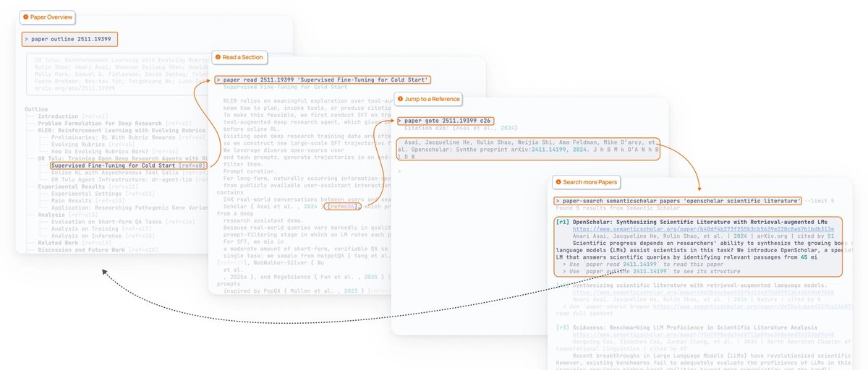Select 'DR Tulu: Training Open Deep Research Agents' entry

click(123, 158)
